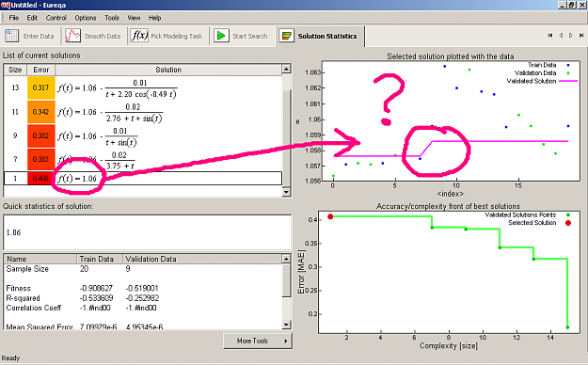Open the Smooth Data chart icon
The height and width of the screenshot is (365, 588).
(72, 36)
